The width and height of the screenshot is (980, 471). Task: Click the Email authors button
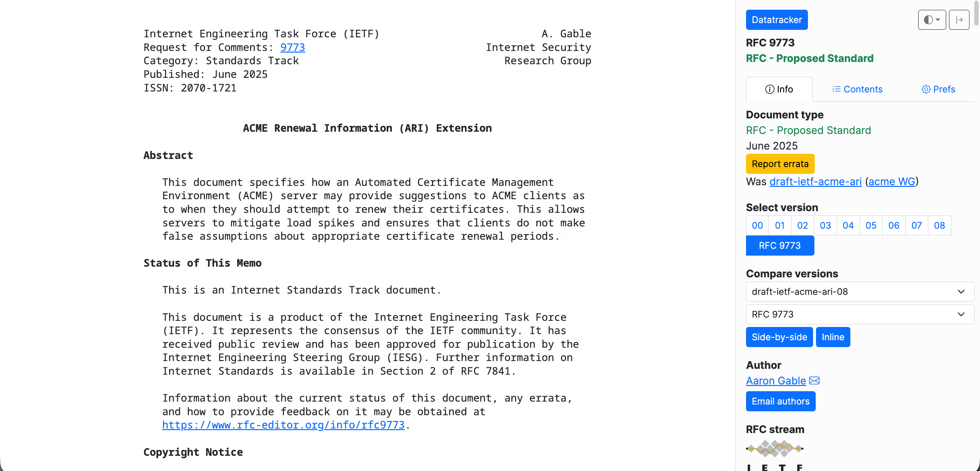(780, 401)
